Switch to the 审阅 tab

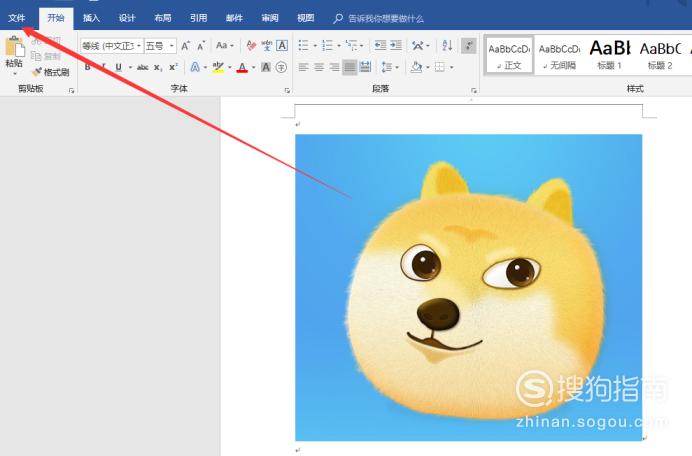click(270, 18)
